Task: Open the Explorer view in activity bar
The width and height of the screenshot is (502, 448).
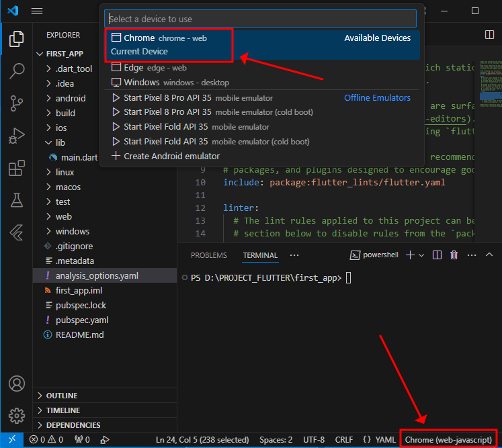Action: coord(16,39)
